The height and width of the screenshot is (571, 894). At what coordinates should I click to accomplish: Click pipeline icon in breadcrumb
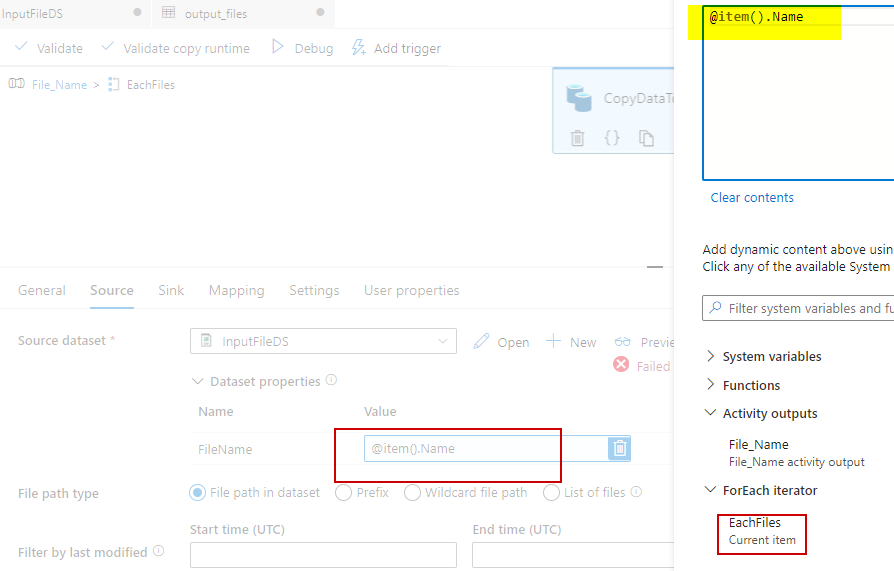[x=17, y=84]
